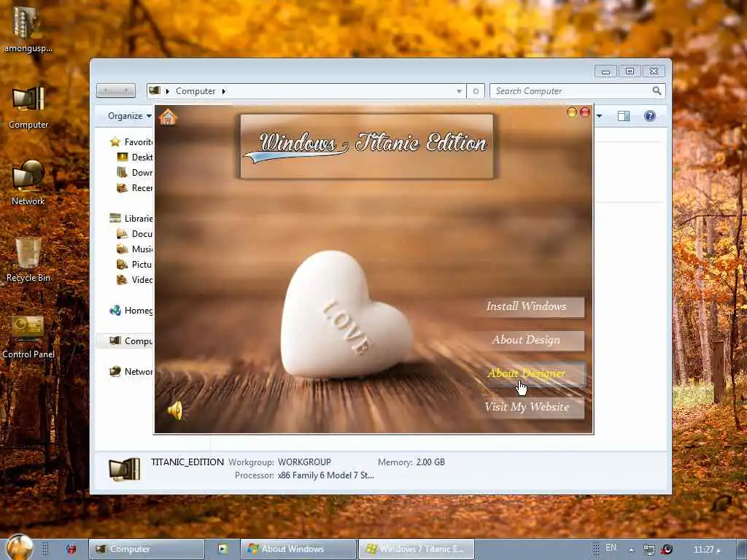Close the splash with the red round button
Image resolution: width=747 pixels, height=560 pixels.
585,112
